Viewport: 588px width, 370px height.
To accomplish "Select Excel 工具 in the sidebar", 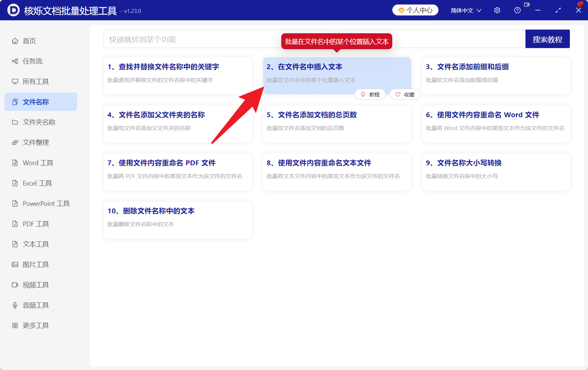I will 41,183.
